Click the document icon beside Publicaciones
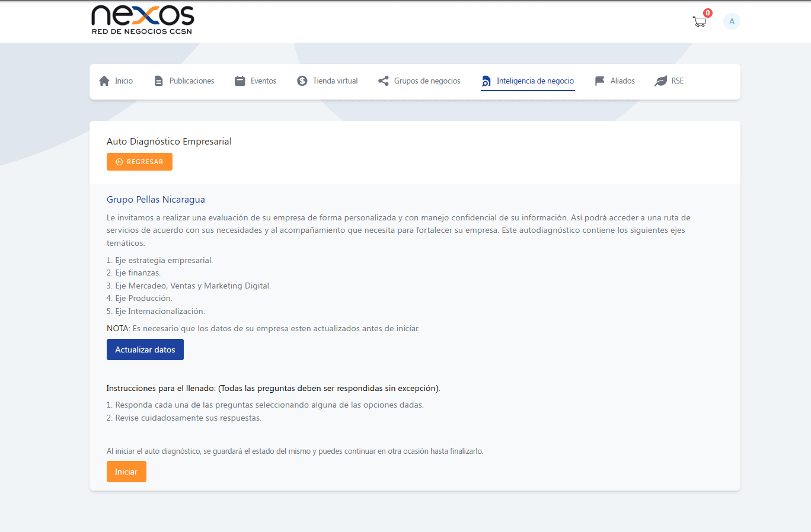Viewport: 811px width, 532px height. point(158,81)
